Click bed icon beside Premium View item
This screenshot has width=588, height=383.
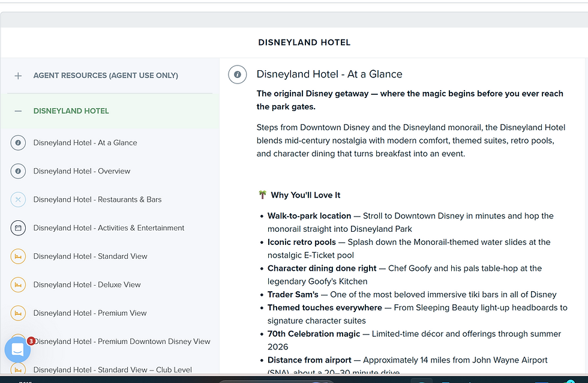click(x=18, y=313)
